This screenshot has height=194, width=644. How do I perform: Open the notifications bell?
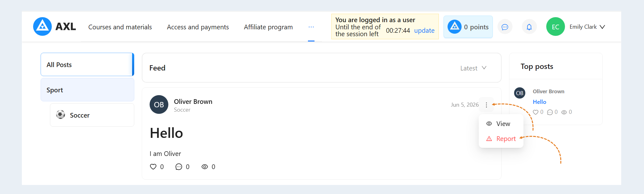click(529, 27)
